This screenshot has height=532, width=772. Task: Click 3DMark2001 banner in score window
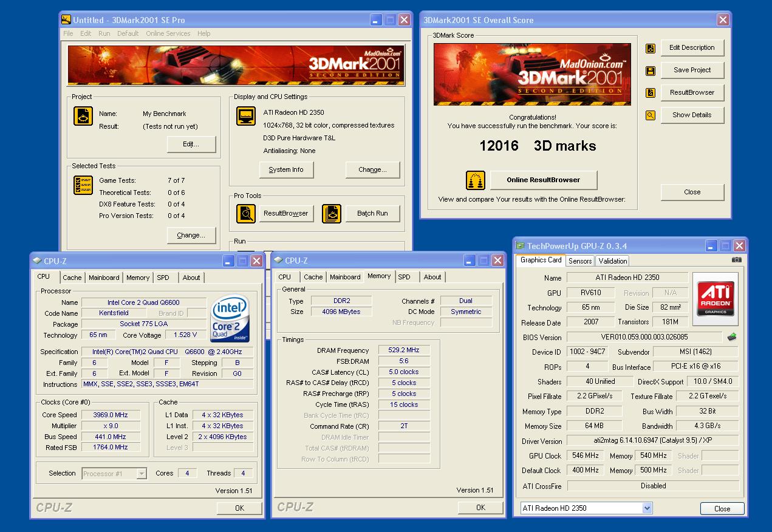532,75
